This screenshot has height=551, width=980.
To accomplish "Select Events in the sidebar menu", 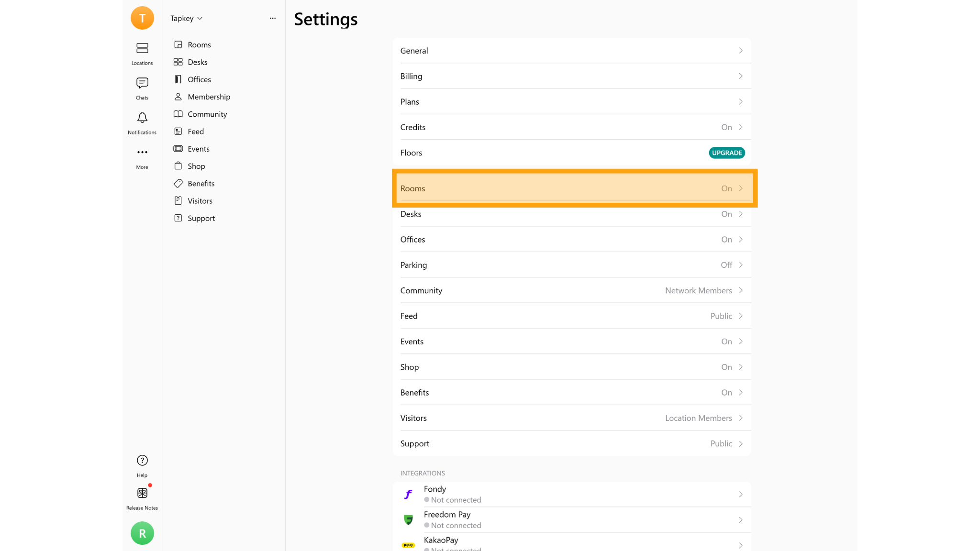I will point(199,149).
